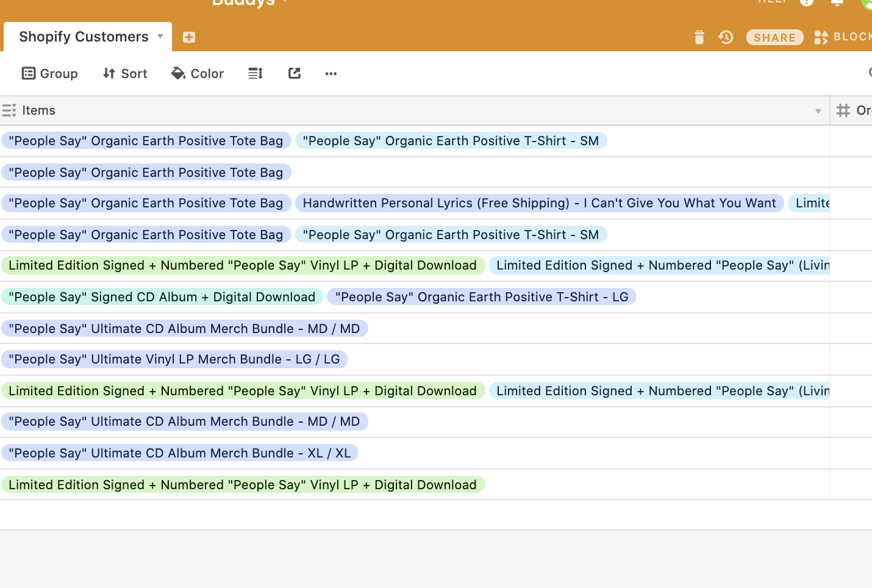Viewport: 872px width, 588px height.
Task: Select Signed CD Album + Digital Download tag
Action: click(162, 297)
